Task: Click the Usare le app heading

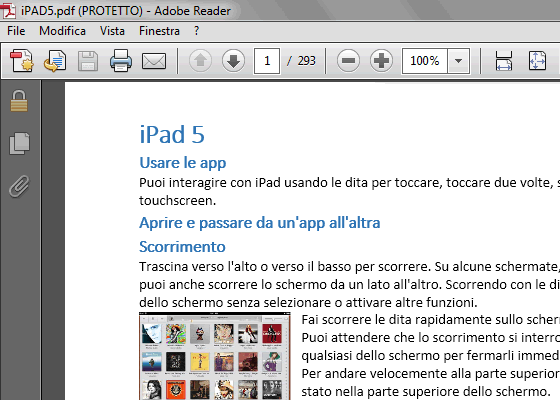Action: 182,163
